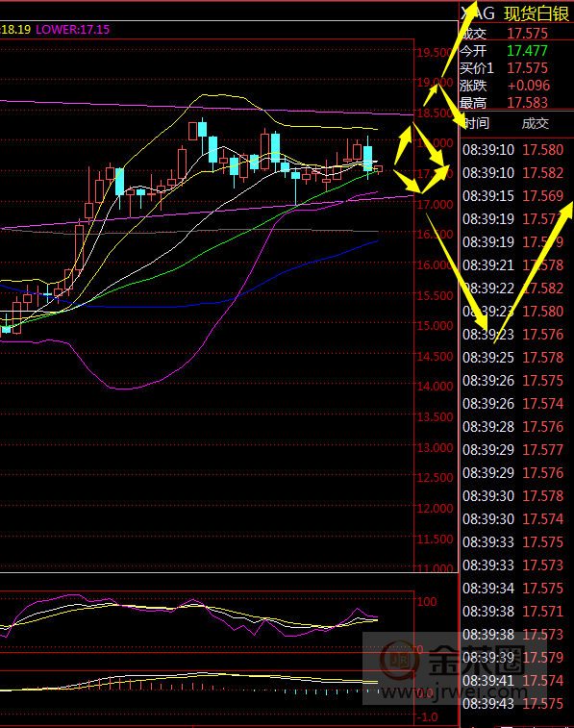Select the 08:39:21 tick row priced 17.578
The image size is (574, 728).
tap(512, 265)
